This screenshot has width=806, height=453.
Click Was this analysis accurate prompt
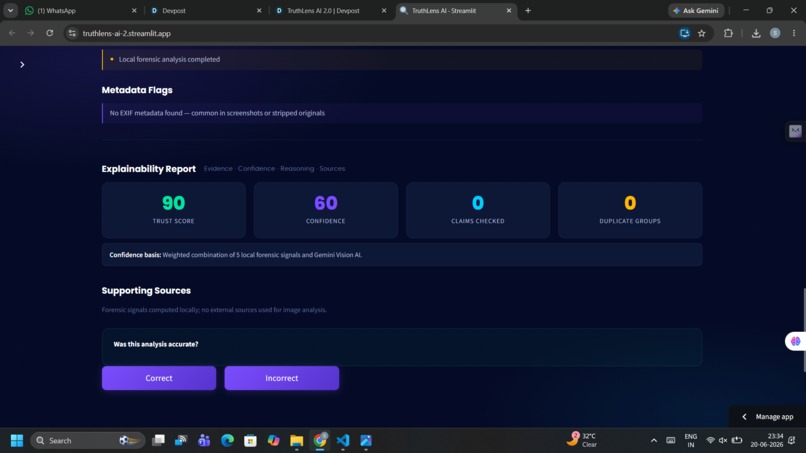point(156,344)
